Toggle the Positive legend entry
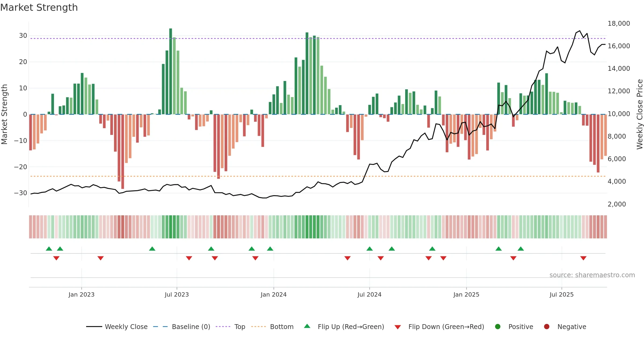This screenshot has height=362, width=644. 514,327
